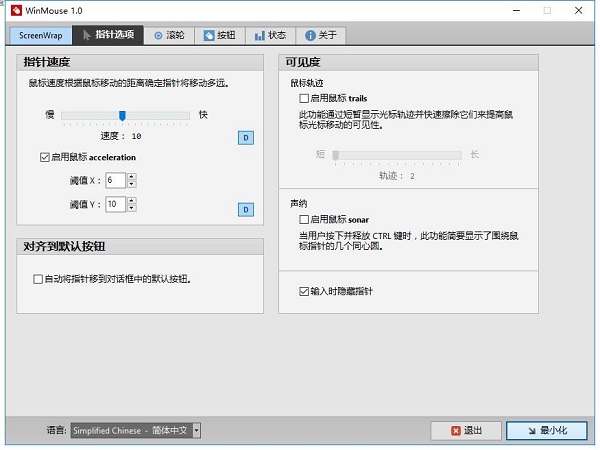This screenshot has height=450, width=600.
Task: Click the 按钮 tab mouse icon
Action: coord(209,36)
